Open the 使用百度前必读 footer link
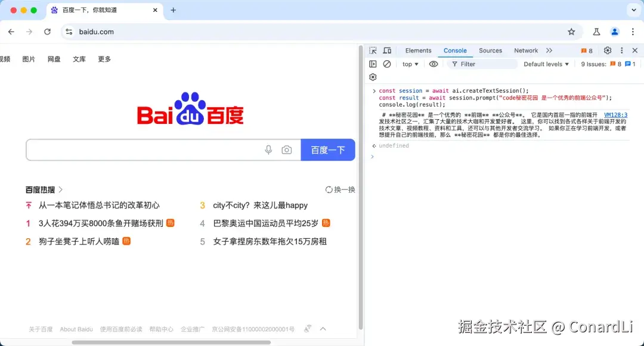This screenshot has width=644, height=346. 121,329
